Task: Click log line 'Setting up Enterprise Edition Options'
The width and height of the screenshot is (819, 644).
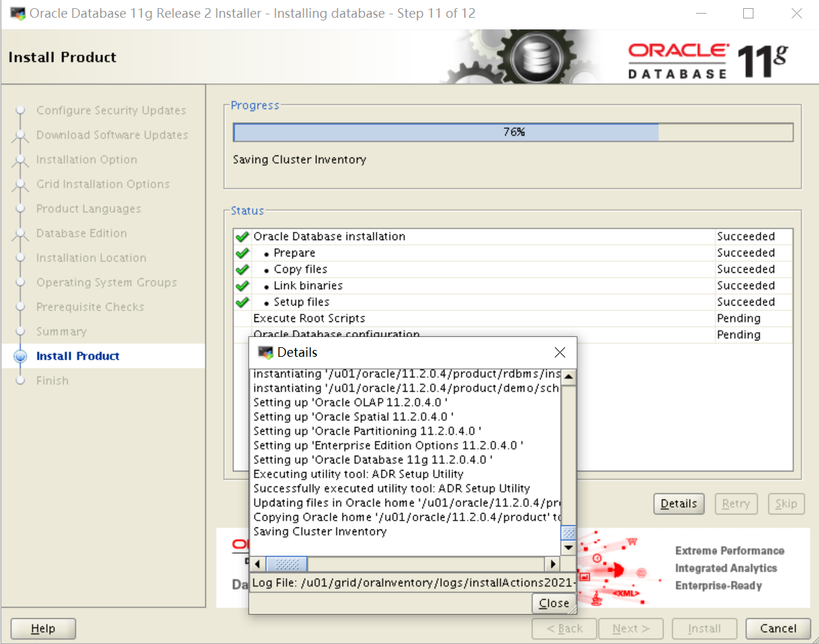Action: 388,445
